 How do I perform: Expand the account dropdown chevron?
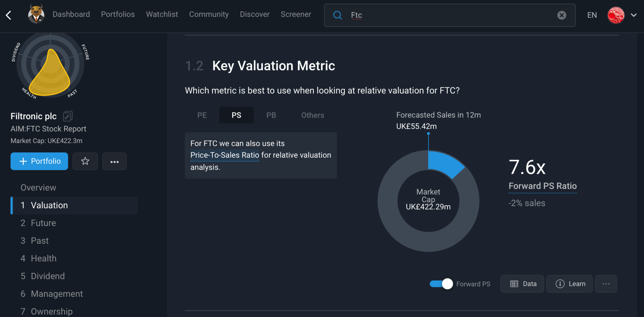[634, 15]
